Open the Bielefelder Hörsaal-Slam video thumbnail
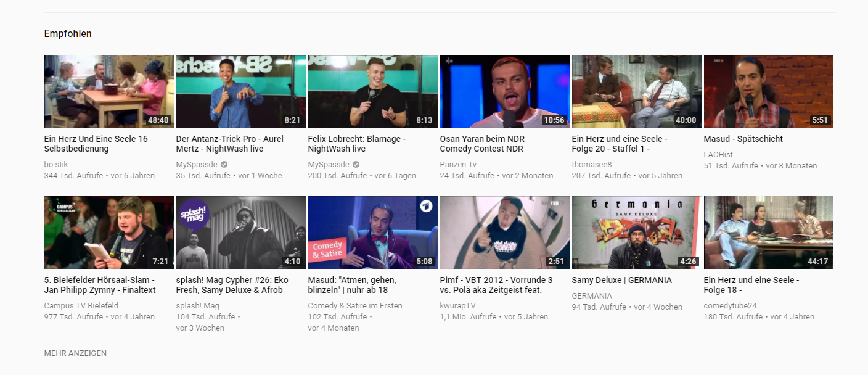Screen dimensions: 868x375 coord(108,233)
